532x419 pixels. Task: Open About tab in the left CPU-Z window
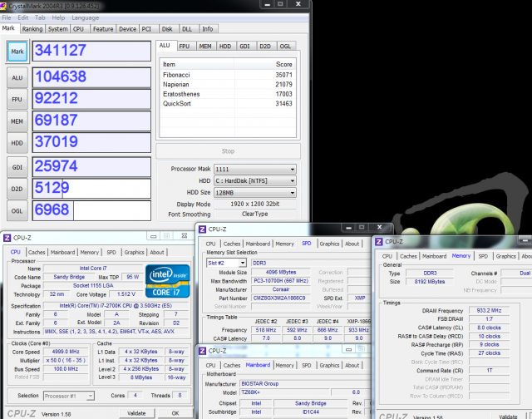point(157,253)
